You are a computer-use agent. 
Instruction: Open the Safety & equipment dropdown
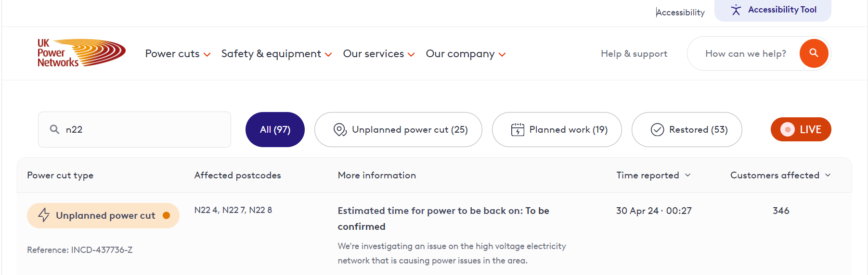[x=276, y=54]
